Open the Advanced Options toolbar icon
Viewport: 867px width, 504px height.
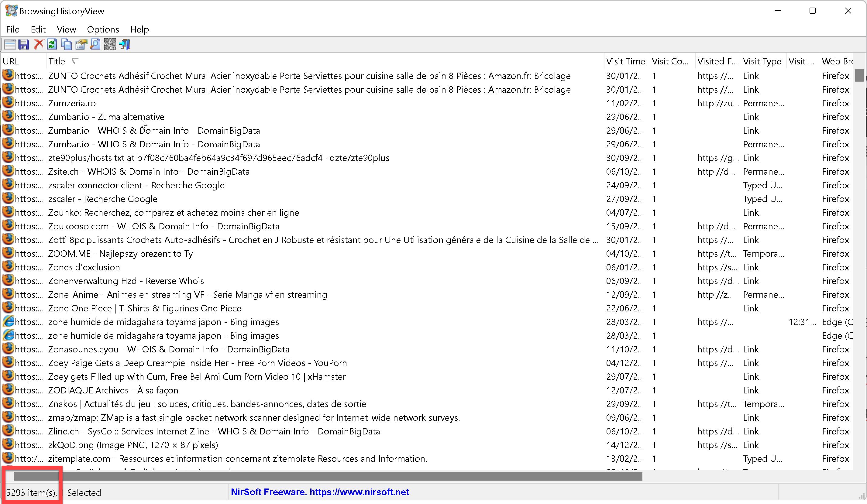point(10,44)
